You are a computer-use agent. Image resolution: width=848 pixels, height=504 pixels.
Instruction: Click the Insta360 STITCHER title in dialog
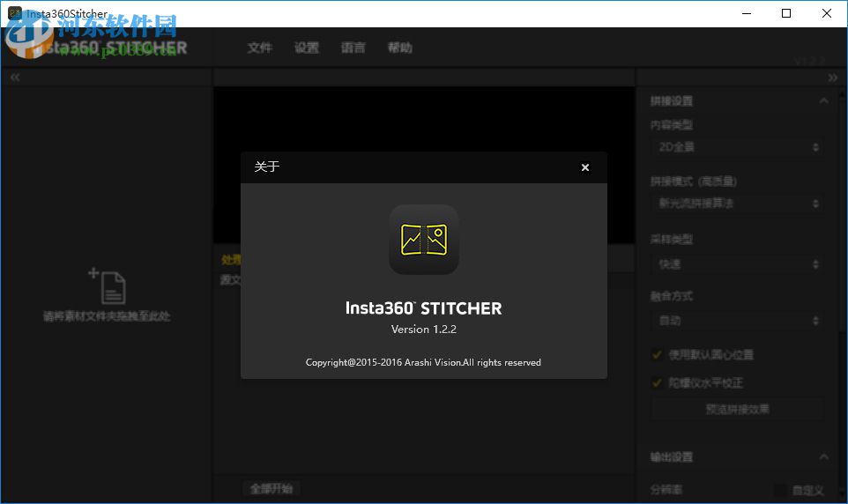pos(423,308)
